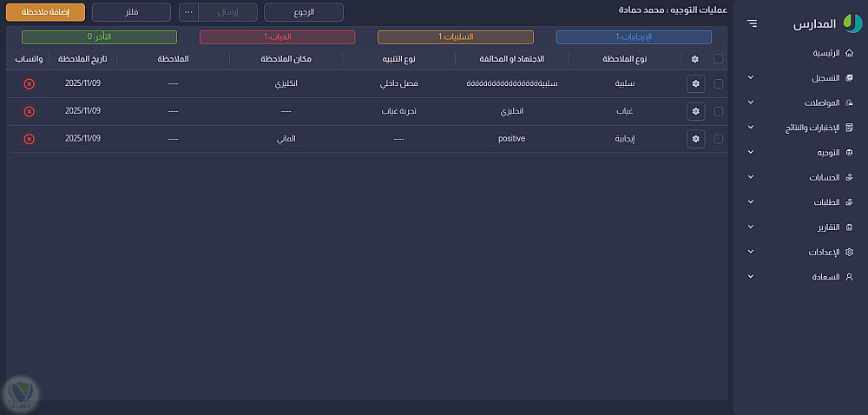Expand the التسجيل sidebar menu

coord(799,78)
